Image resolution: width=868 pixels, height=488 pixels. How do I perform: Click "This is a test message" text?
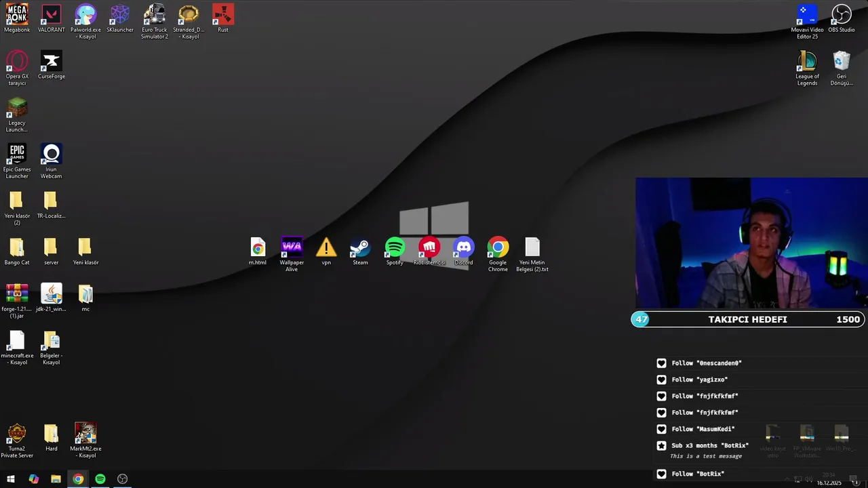click(x=706, y=456)
